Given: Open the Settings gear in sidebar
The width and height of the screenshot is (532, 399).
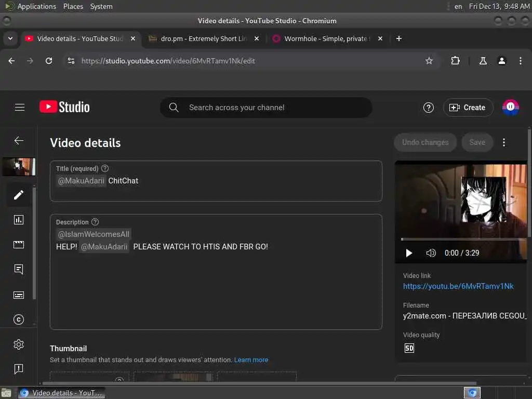Looking at the screenshot, I should [19, 344].
